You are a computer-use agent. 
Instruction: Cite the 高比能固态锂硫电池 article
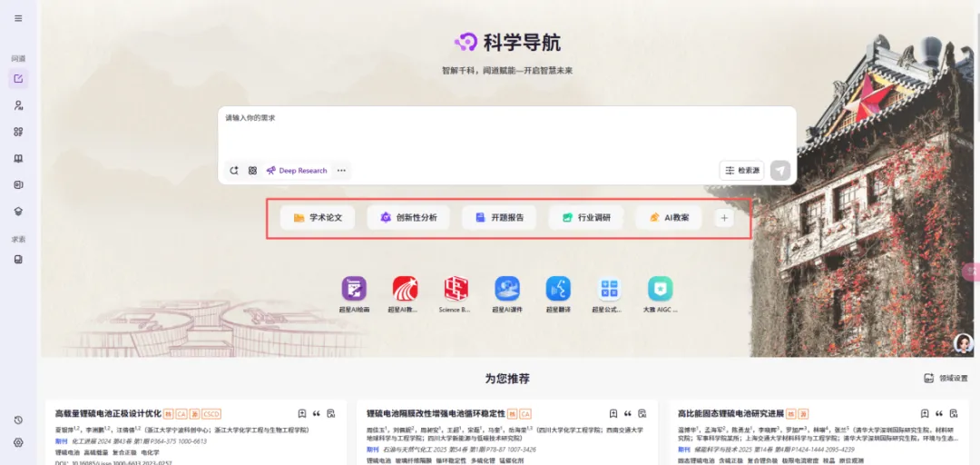point(939,413)
